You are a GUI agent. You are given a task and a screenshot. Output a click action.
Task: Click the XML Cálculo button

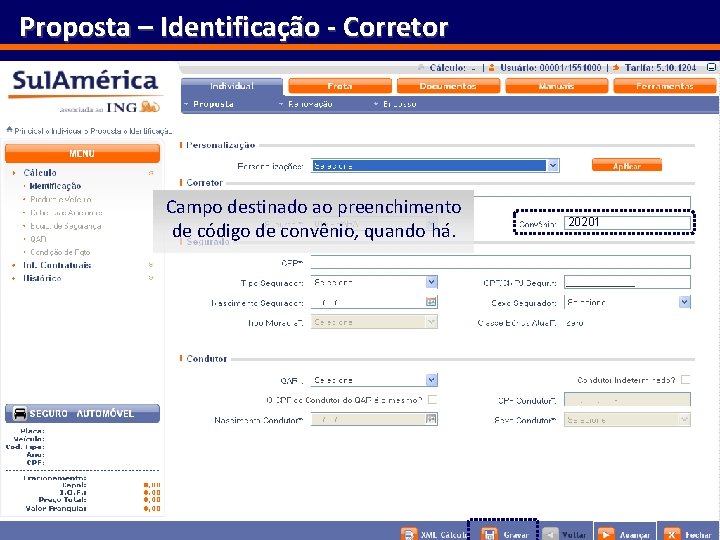pyautogui.click(x=434, y=534)
